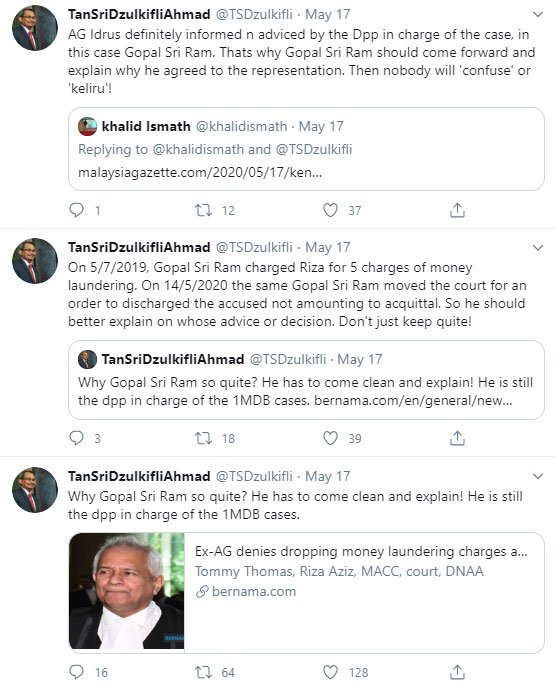Share the first tweet via share icon
The height and width of the screenshot is (691, 557).
pyautogui.click(x=457, y=210)
